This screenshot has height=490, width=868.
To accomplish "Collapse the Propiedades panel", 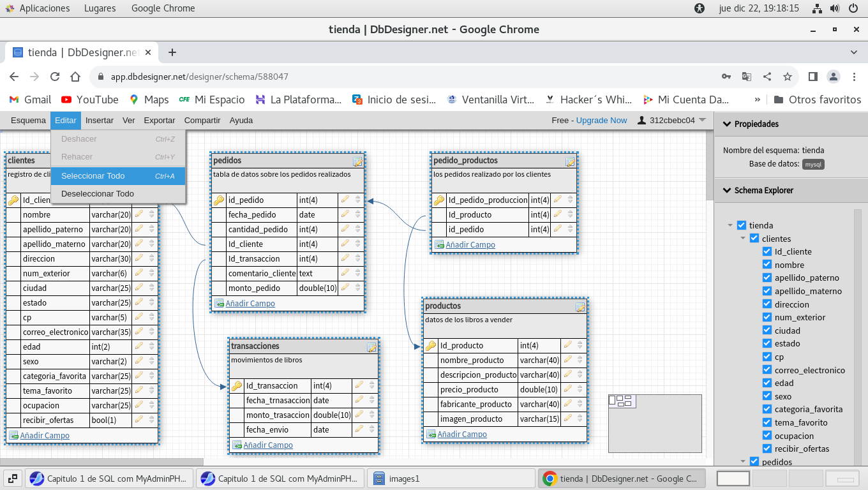I will pyautogui.click(x=726, y=124).
